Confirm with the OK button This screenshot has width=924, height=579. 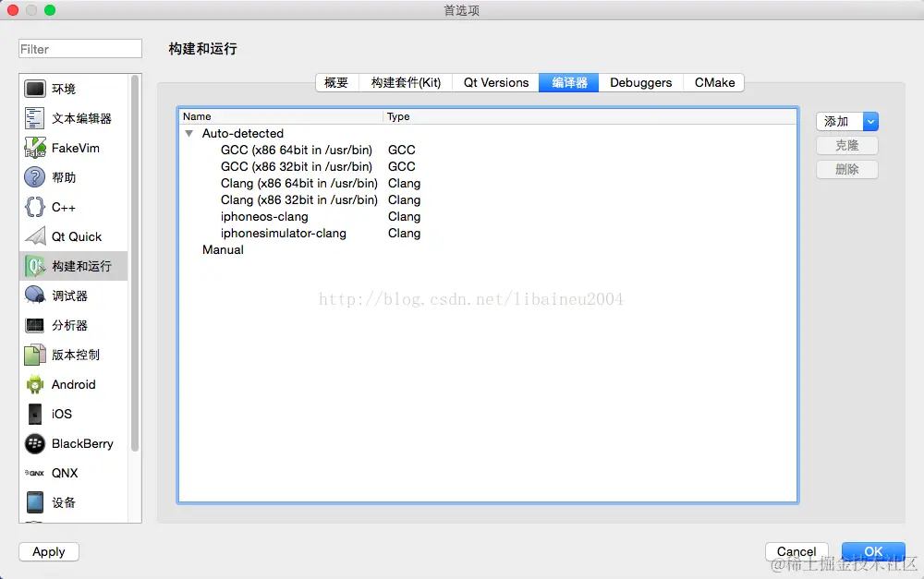click(873, 552)
